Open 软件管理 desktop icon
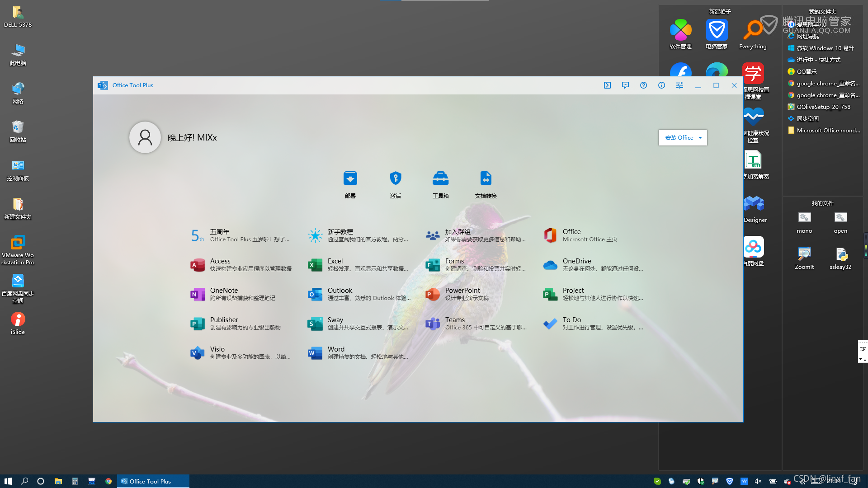This screenshot has width=868, height=488. [680, 34]
